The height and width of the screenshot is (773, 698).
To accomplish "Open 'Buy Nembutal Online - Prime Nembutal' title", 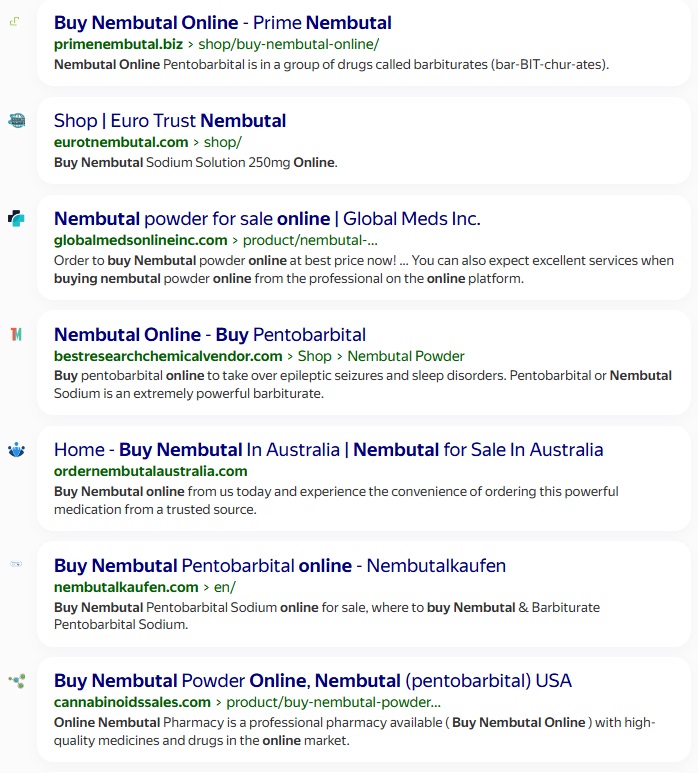I will [223, 23].
